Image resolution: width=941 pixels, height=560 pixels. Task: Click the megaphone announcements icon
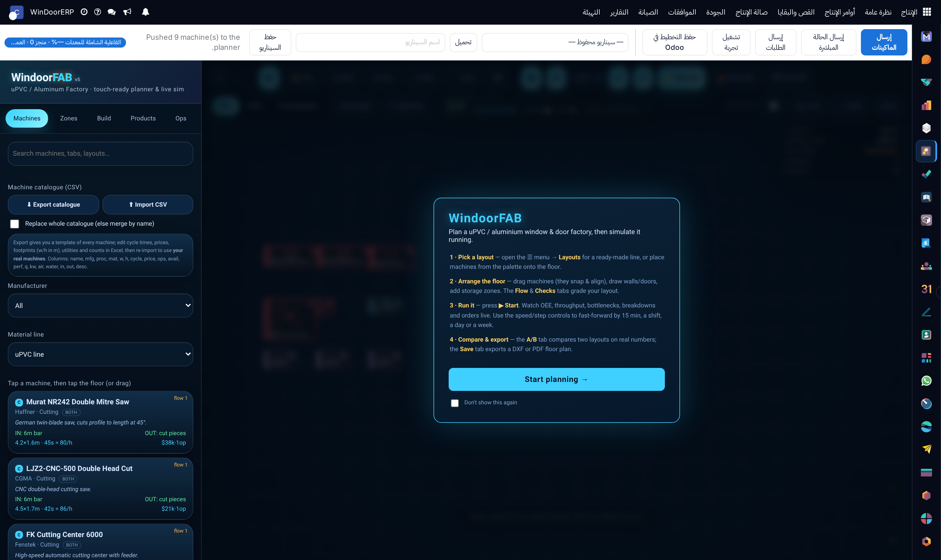click(x=128, y=12)
